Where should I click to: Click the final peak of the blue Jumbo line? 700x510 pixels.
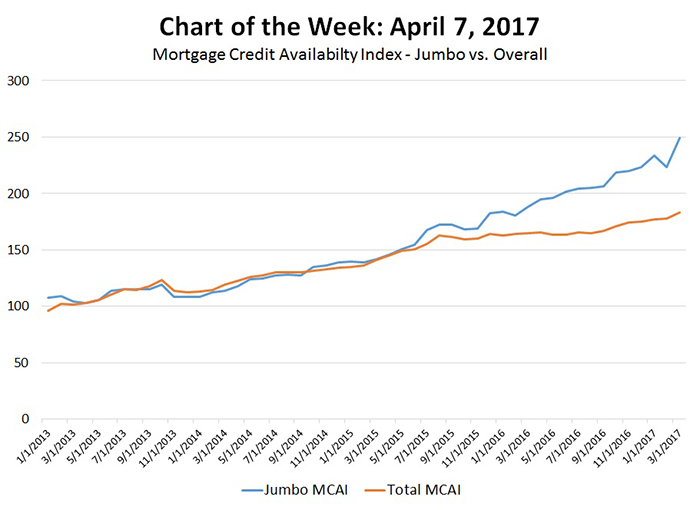680,138
